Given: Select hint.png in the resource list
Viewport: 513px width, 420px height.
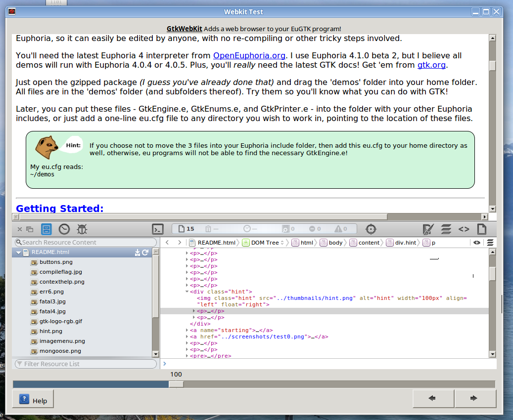Looking at the screenshot, I should (50, 331).
